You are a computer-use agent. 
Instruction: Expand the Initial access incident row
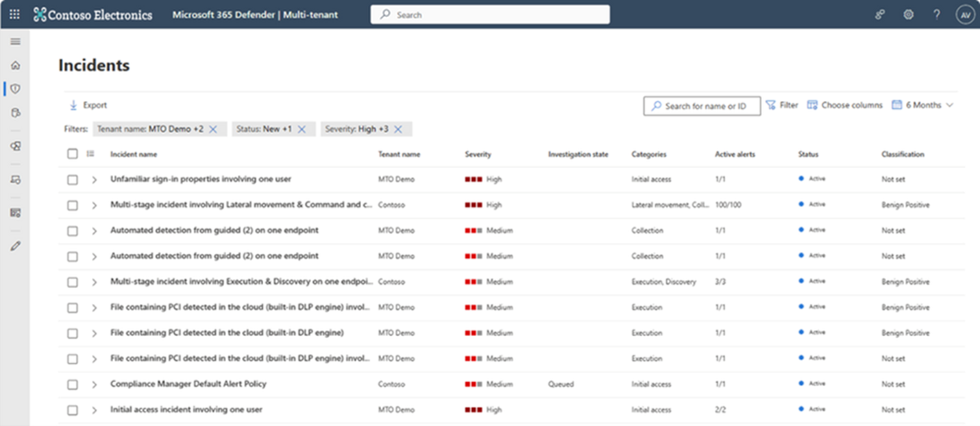[x=95, y=410]
